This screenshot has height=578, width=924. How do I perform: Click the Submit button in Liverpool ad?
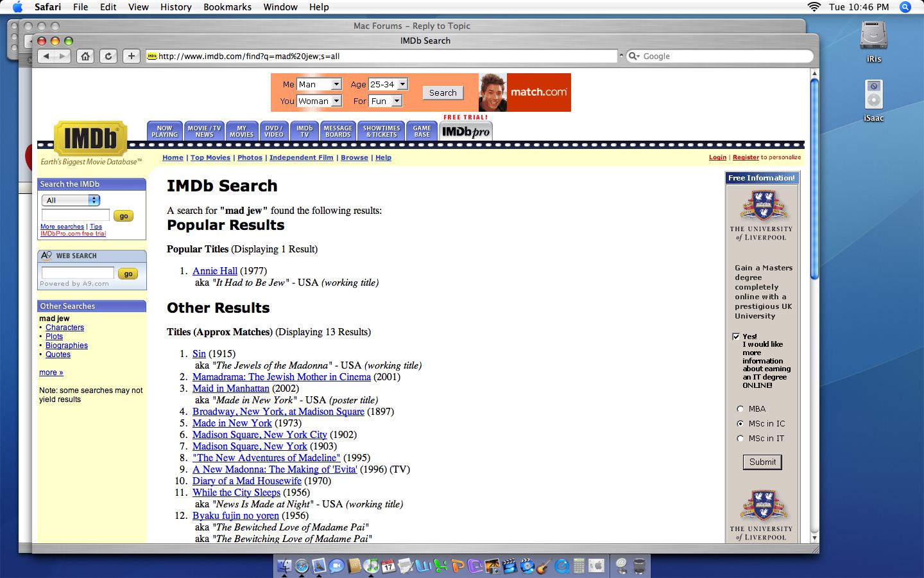click(x=762, y=462)
